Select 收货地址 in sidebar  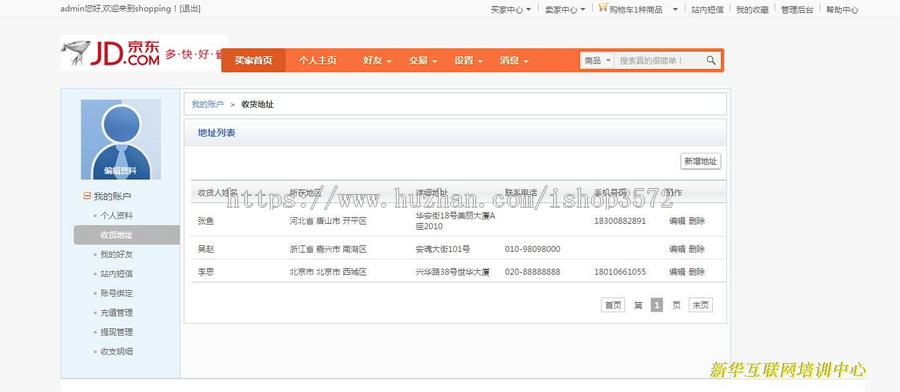(127, 235)
